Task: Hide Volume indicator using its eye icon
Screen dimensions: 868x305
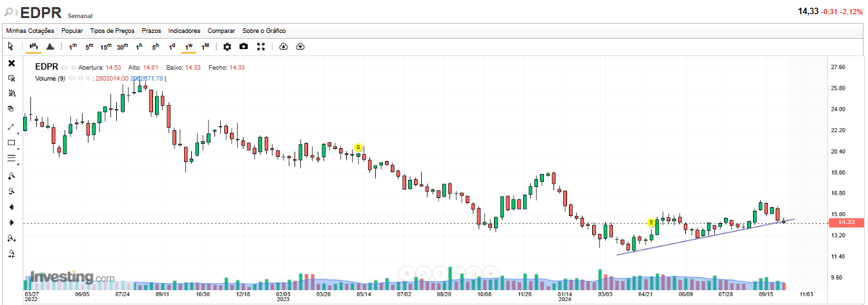Action: pos(72,79)
